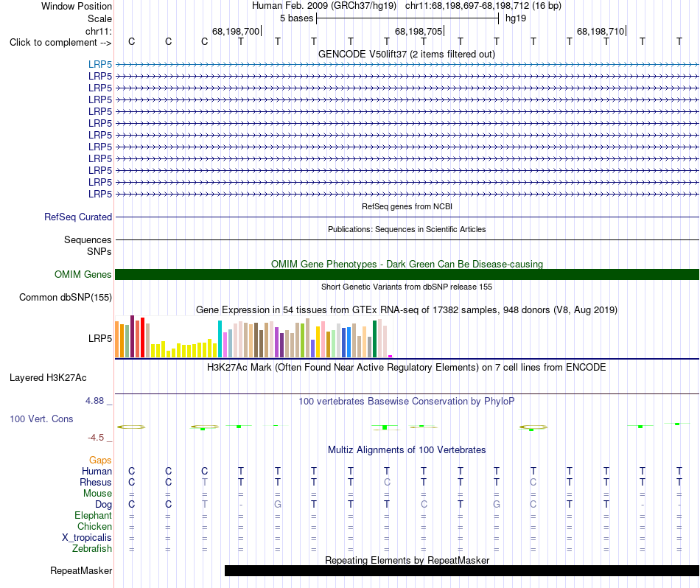This screenshot has height=588, width=700.
Task: Click the 100 Vert. Cons track label
Action: [x=41, y=419]
